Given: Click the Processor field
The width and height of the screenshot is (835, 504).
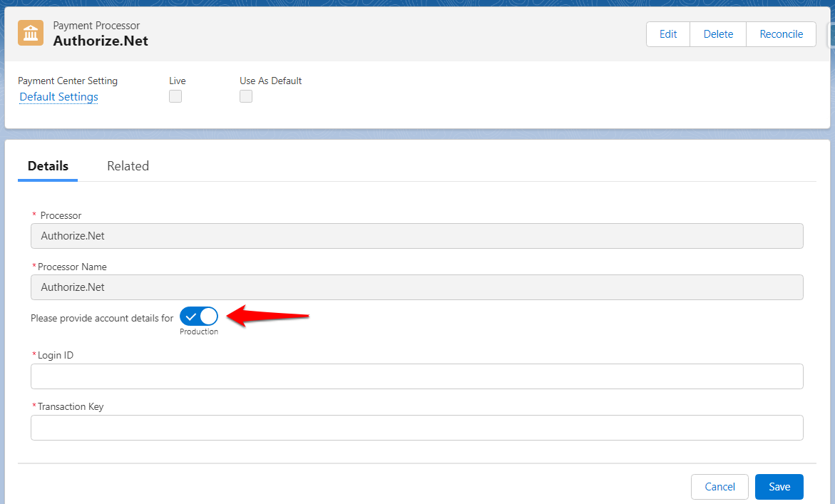Looking at the screenshot, I should (417, 236).
